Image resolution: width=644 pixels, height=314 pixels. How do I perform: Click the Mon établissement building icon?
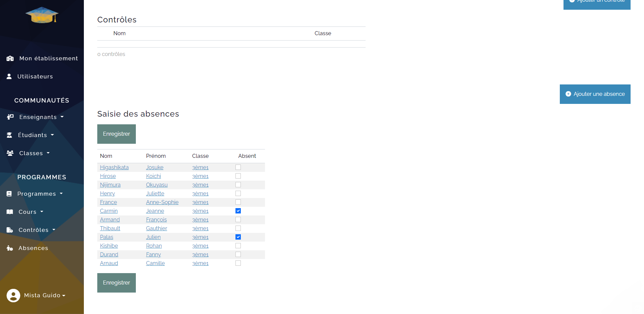(10, 58)
